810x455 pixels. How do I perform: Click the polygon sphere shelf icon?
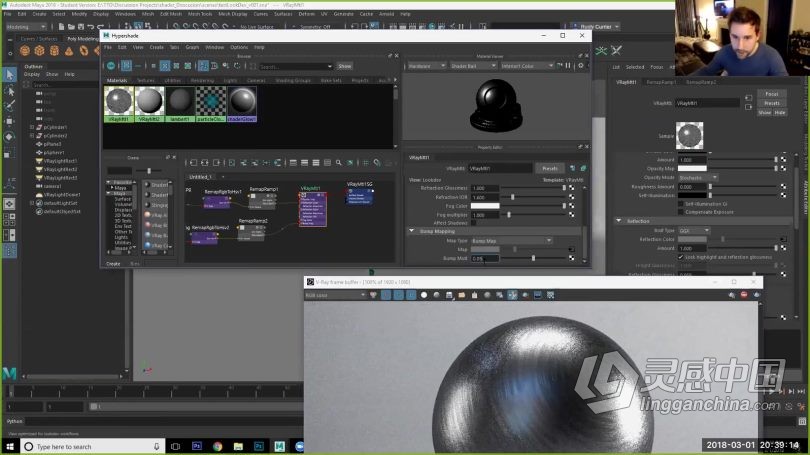(25, 51)
